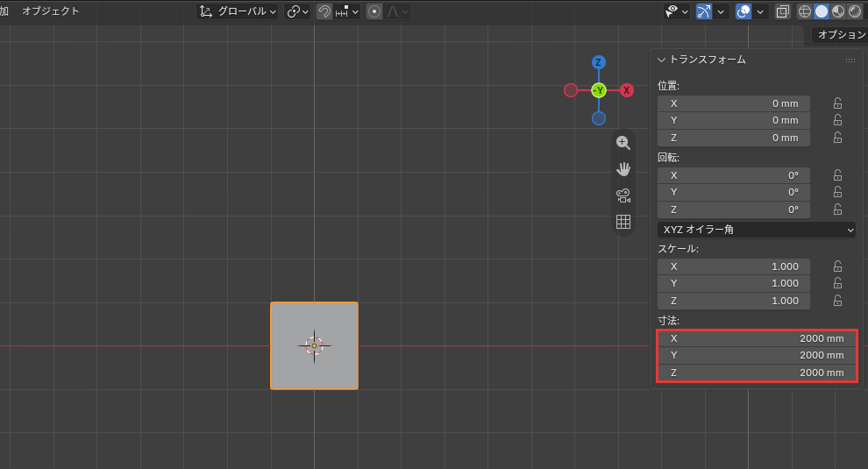The width and height of the screenshot is (868, 469).
Task: Click the 3D cursor at the cube center
Action: pos(315,346)
